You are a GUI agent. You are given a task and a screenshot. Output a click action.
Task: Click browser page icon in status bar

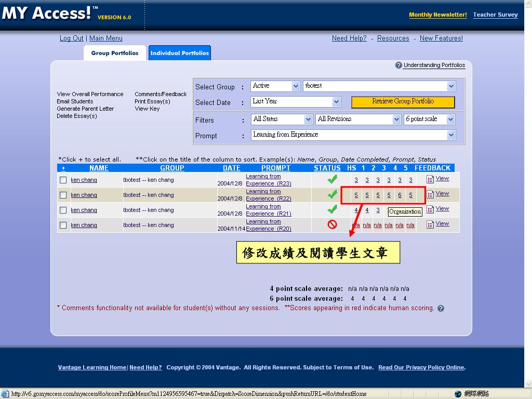pyautogui.click(x=5, y=394)
